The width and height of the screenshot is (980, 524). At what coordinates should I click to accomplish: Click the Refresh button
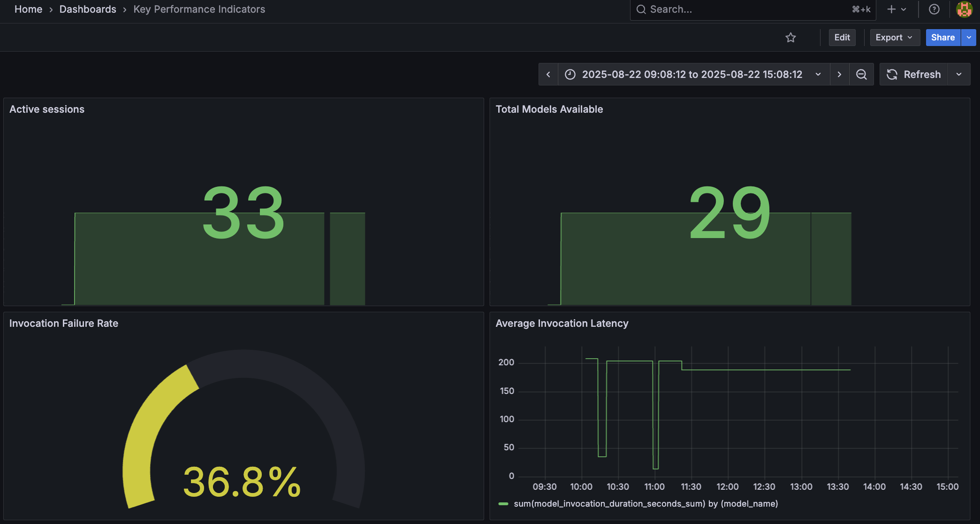click(x=913, y=74)
